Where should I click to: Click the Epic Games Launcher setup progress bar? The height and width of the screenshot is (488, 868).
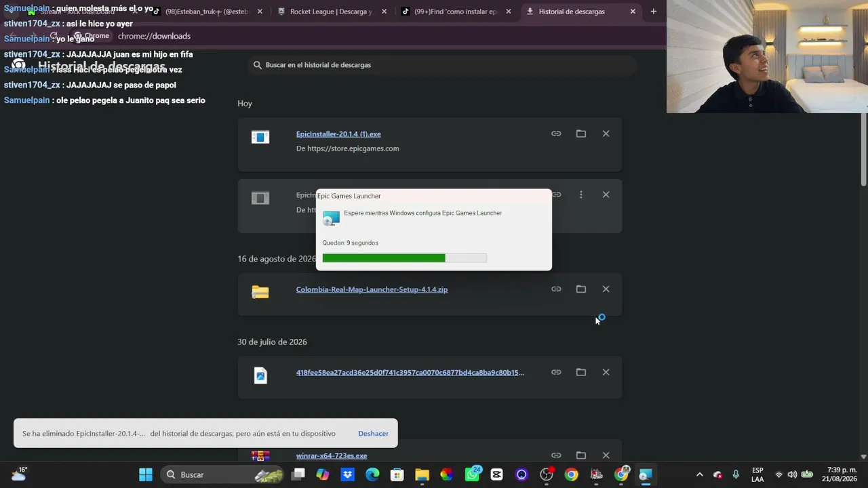click(404, 258)
